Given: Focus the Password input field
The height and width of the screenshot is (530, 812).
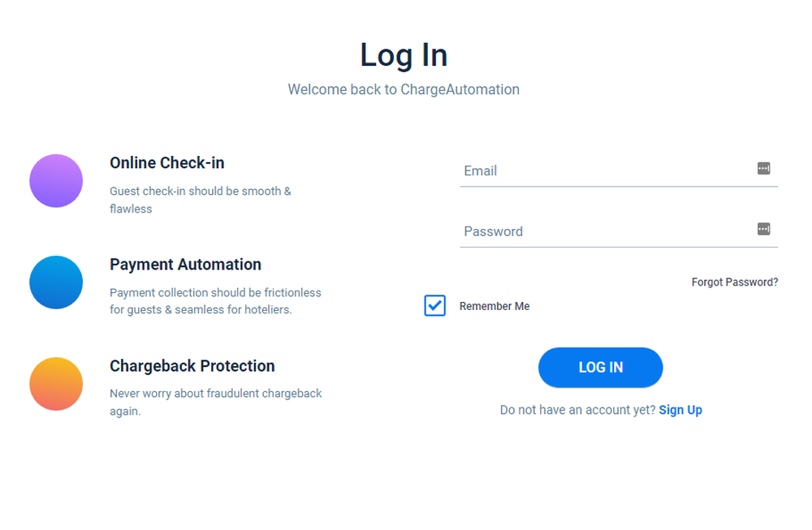Looking at the screenshot, I should coord(618,231).
